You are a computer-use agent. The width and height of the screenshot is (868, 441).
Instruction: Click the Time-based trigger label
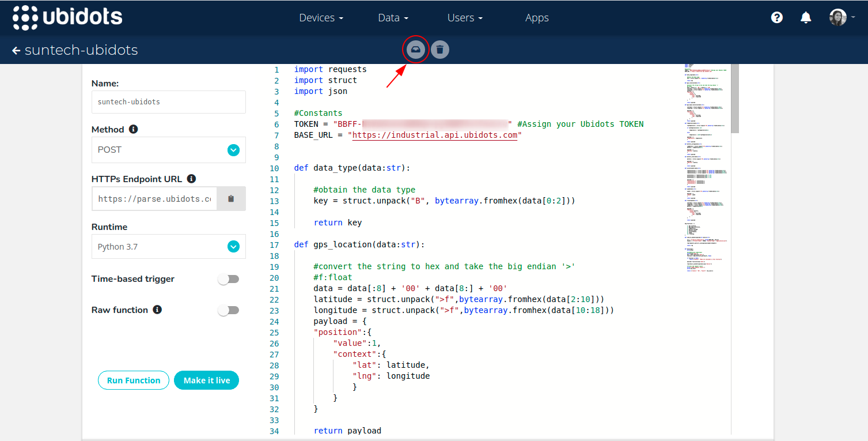133,279
